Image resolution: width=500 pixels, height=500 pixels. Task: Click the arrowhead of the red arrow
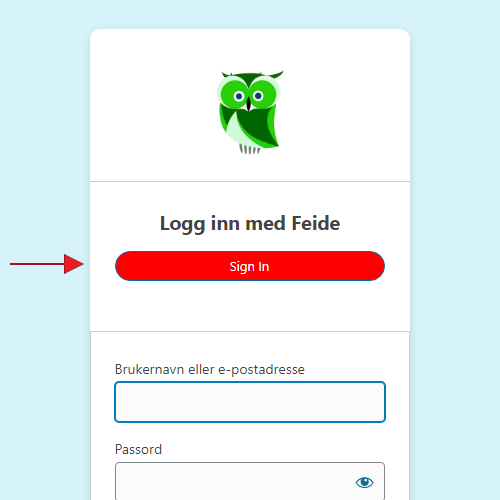click(74, 264)
